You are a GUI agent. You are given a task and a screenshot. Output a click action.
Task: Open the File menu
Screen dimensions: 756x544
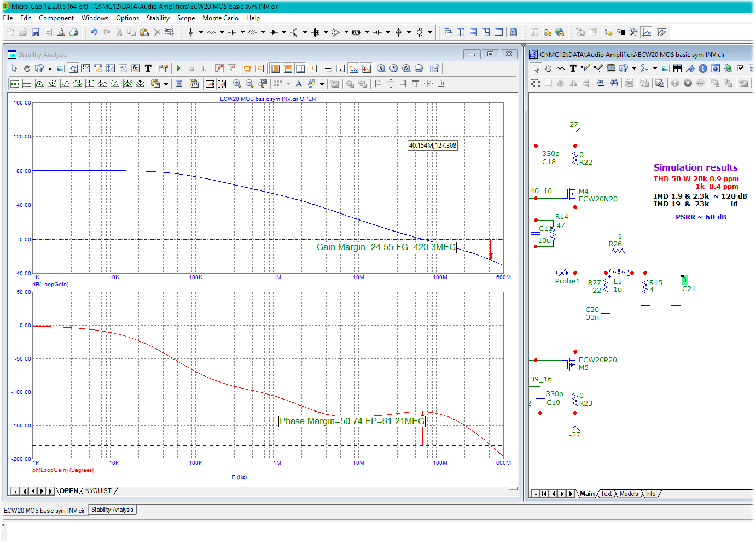(8, 18)
